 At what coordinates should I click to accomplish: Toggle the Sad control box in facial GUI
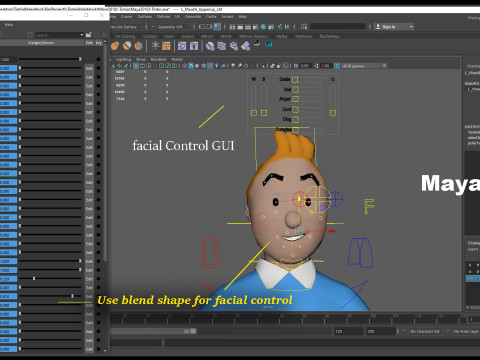[295, 89]
